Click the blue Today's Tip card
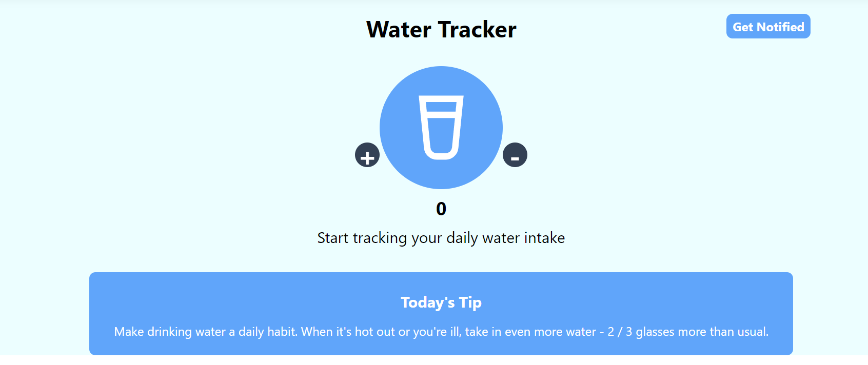 [x=441, y=313]
